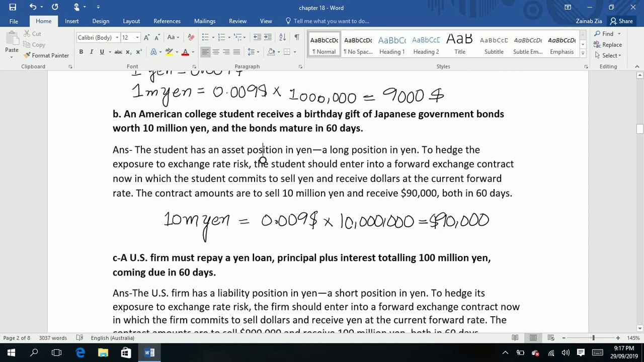Open Microsoft Edge from the taskbar

(80, 353)
